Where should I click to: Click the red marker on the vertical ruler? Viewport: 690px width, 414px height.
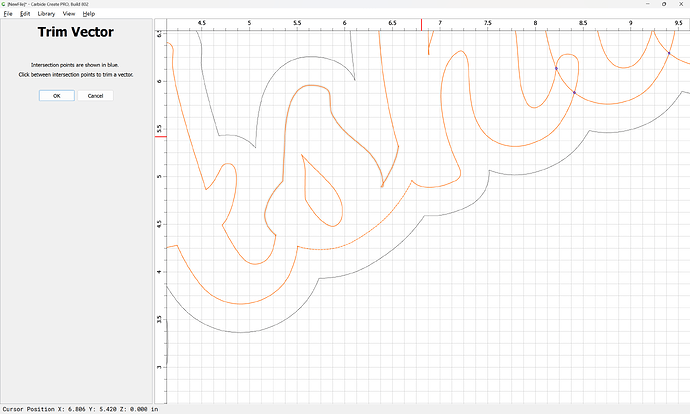click(160, 136)
